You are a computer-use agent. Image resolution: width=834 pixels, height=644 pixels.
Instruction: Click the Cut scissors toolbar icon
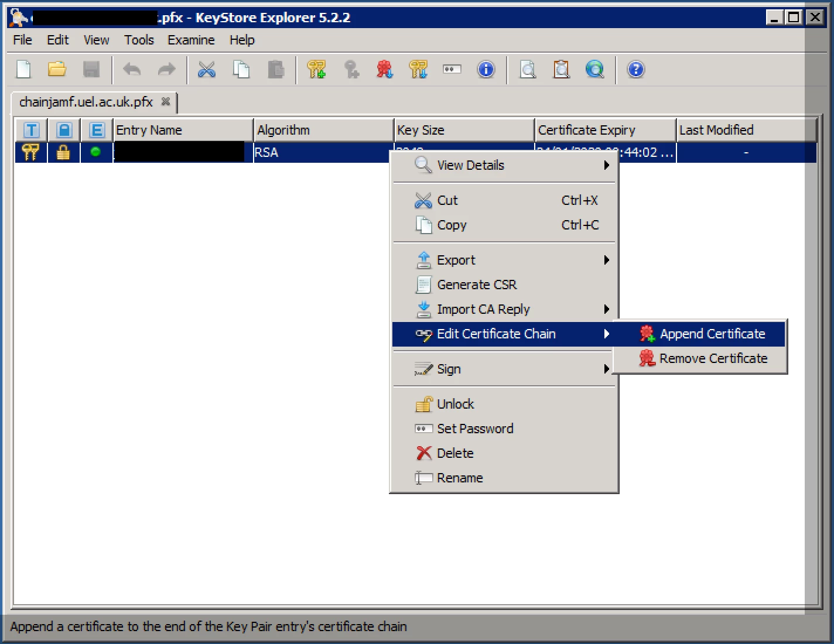click(x=207, y=70)
